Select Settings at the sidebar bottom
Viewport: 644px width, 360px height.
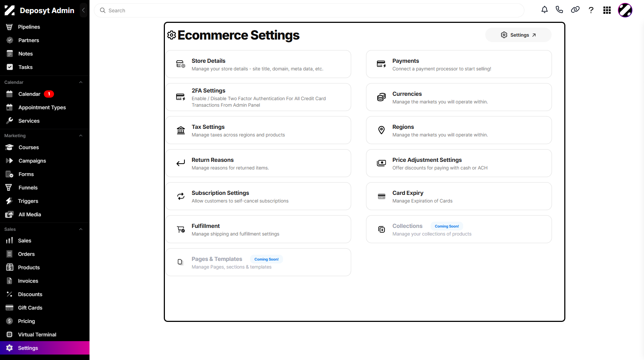click(x=45, y=348)
